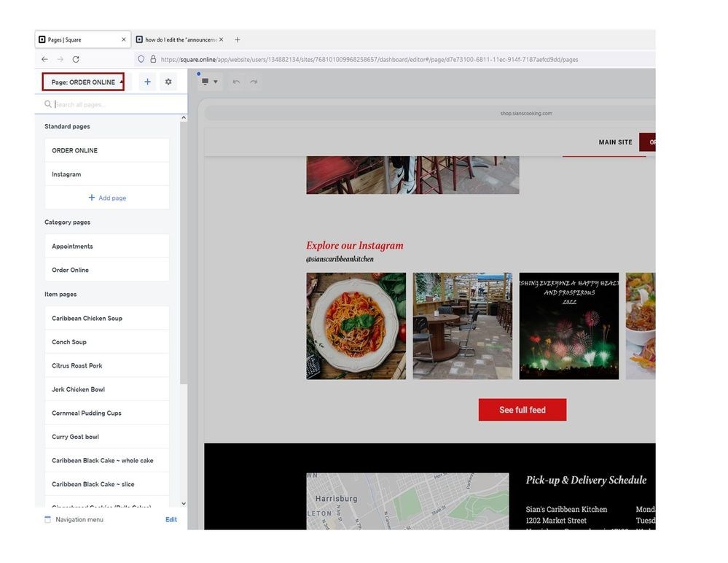Open the Jerk Chicken Bowl item page
This screenshot has width=728, height=563.
[78, 389]
